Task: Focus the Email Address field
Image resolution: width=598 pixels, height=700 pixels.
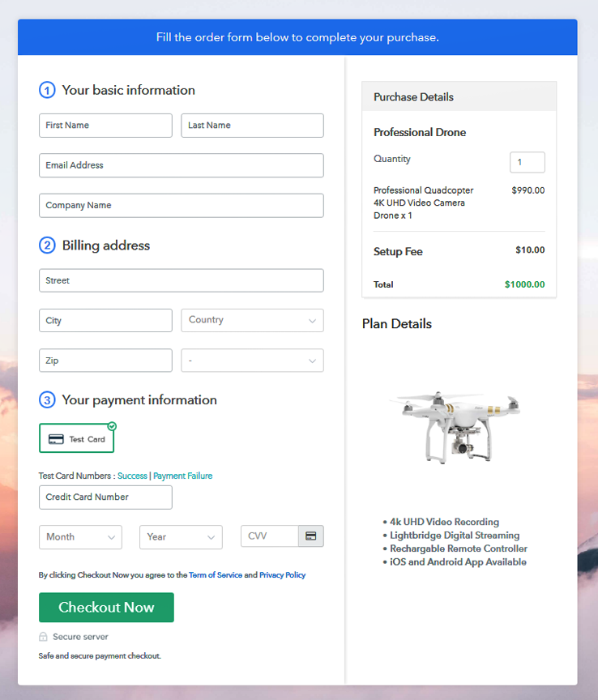Action: [x=182, y=165]
